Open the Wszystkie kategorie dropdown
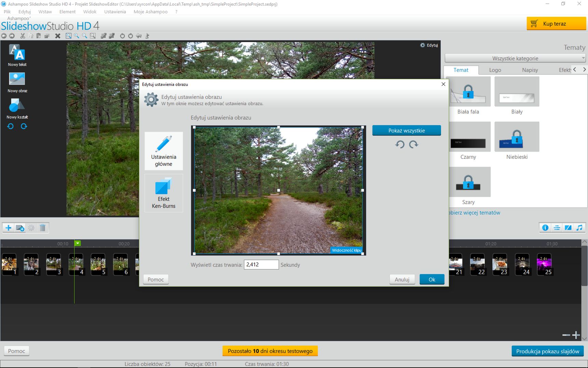Screen dimensions: 588x368 tap(515, 58)
